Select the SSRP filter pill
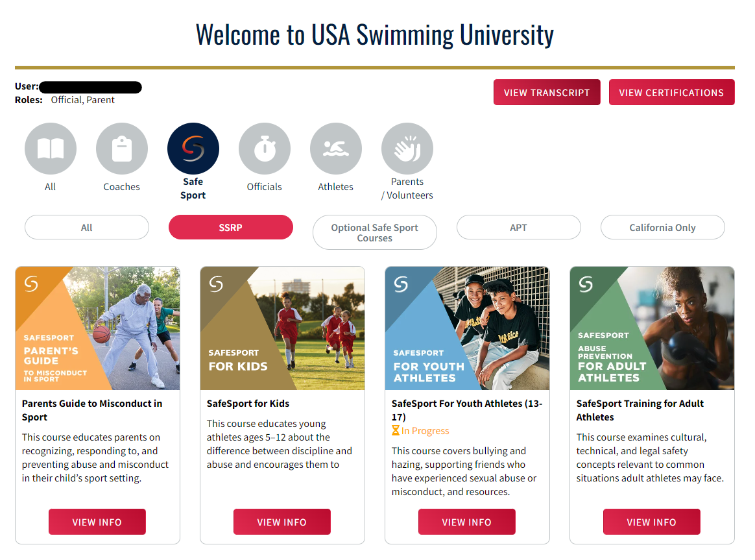 (x=231, y=227)
